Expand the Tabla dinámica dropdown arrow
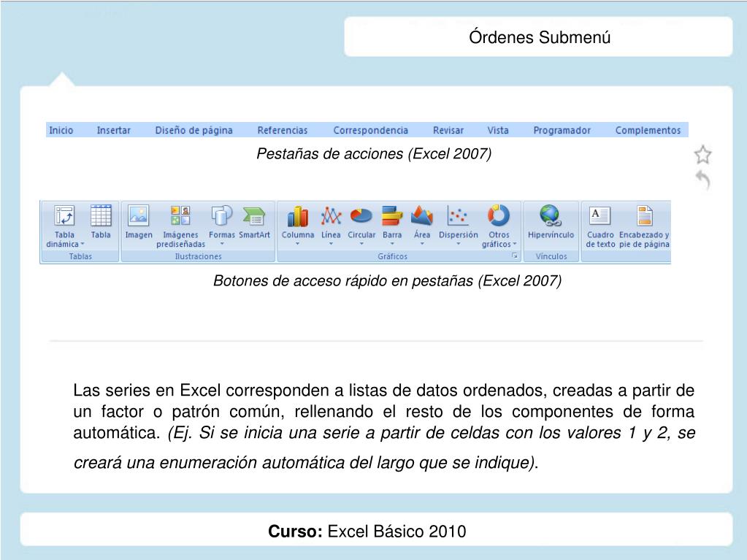Image resolution: width=747 pixels, height=560 pixels. pos(83,245)
